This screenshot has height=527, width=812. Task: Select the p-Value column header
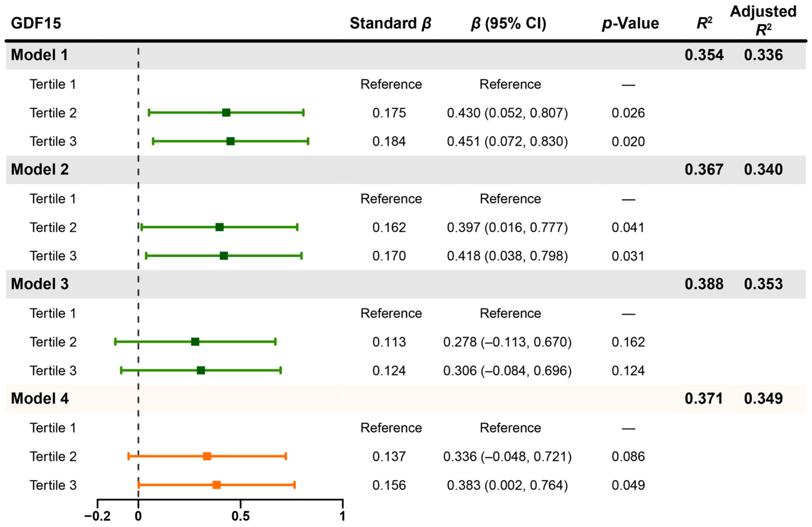pyautogui.click(x=630, y=23)
